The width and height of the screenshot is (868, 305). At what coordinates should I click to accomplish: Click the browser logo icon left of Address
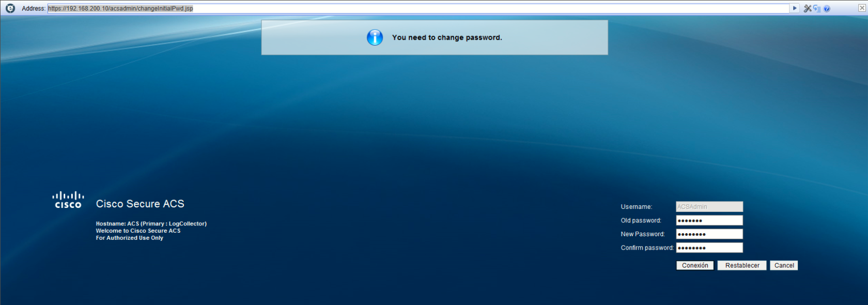point(10,8)
